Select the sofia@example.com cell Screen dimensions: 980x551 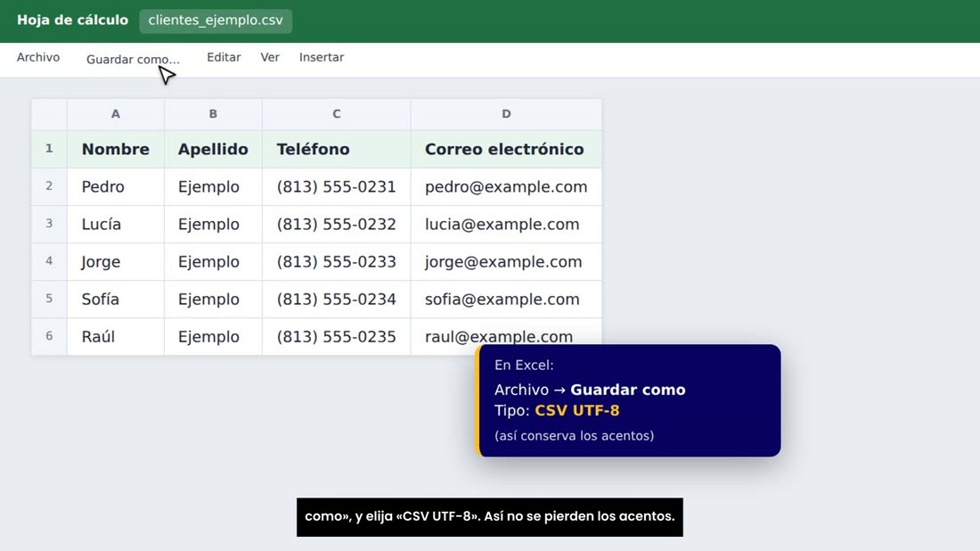pos(506,299)
